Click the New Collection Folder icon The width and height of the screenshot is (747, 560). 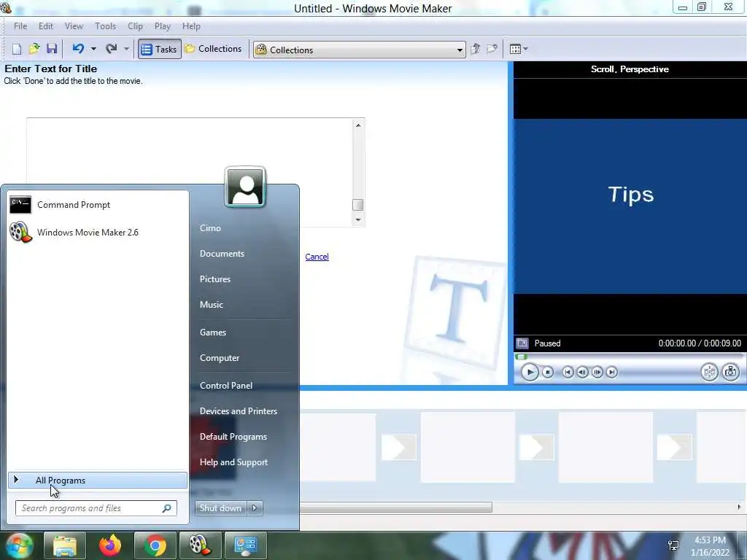pos(492,49)
